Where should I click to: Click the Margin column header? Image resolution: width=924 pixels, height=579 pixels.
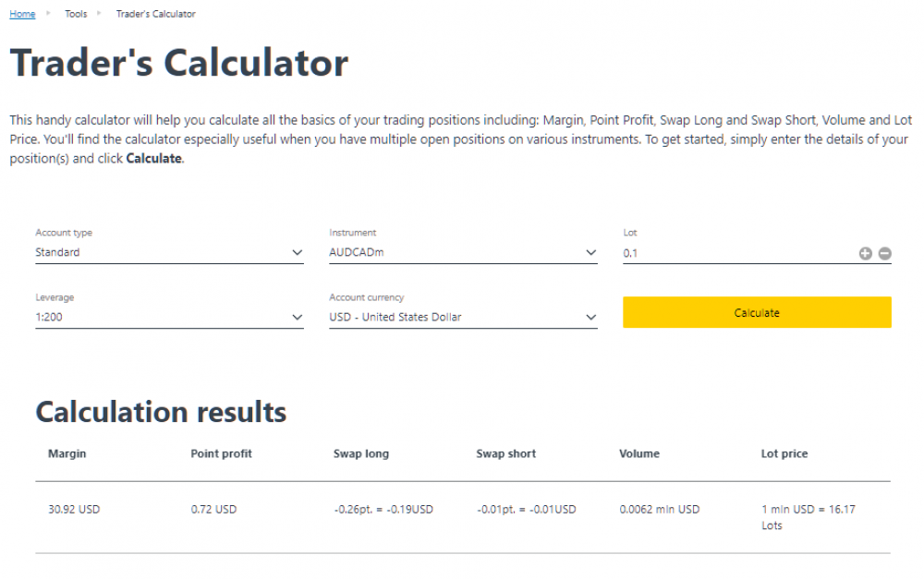point(67,453)
